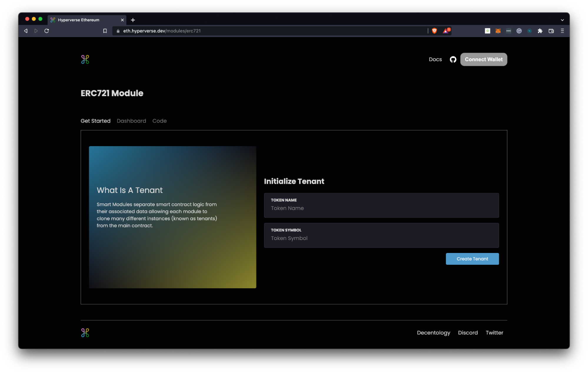Switch to the Dashboard tab
Viewport: 588px width, 373px height.
[x=131, y=121]
